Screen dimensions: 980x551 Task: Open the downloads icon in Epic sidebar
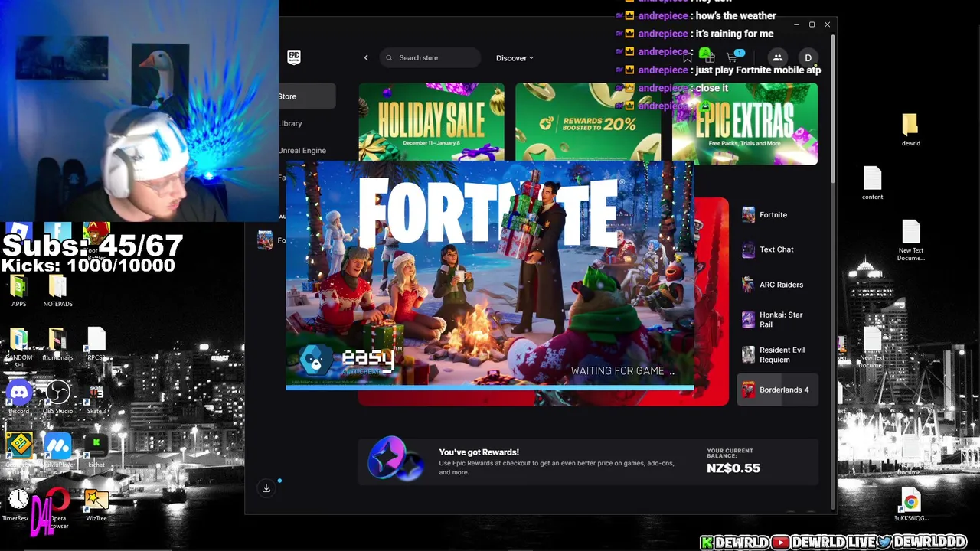(x=266, y=488)
